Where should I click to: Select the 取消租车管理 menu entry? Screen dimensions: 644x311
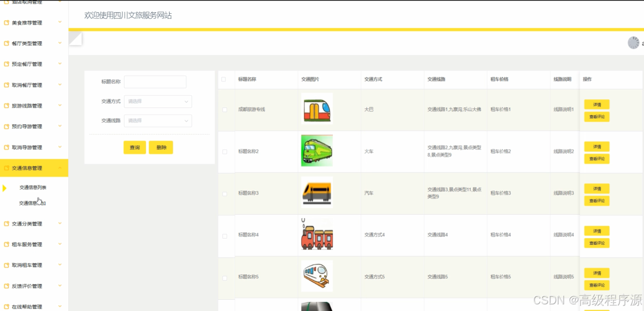tap(27, 265)
